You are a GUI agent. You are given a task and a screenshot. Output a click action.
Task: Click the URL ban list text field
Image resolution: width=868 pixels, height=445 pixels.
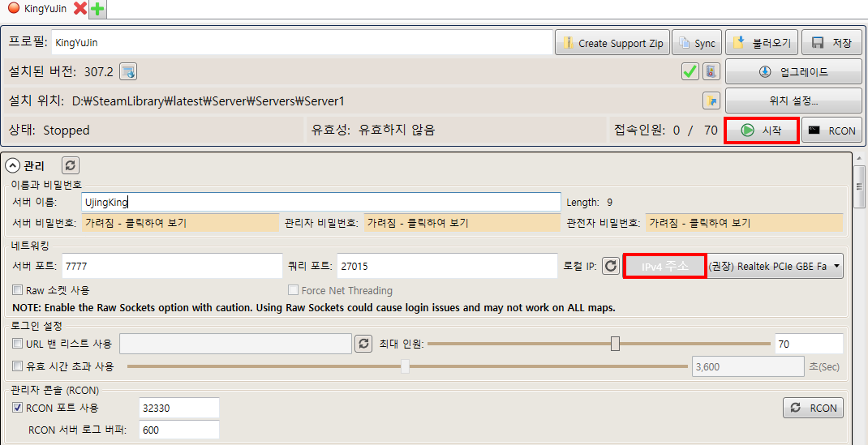click(236, 344)
